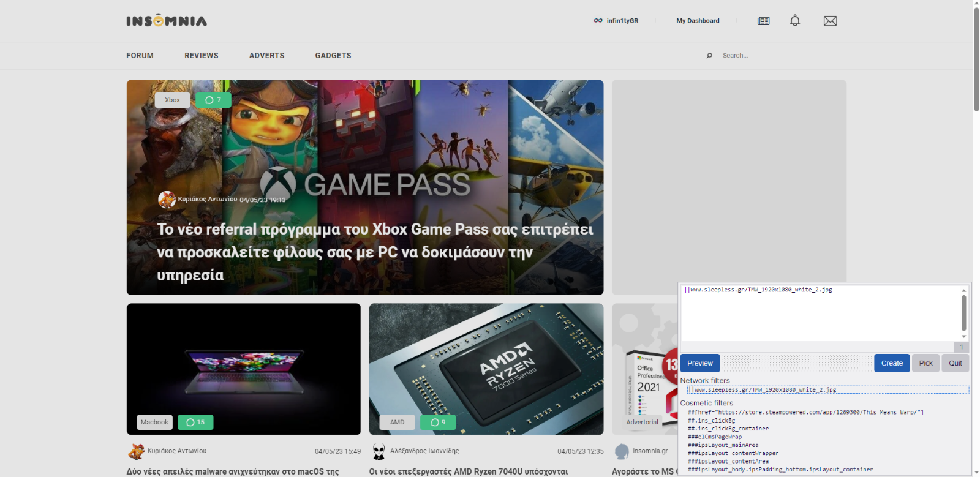Click the Preview button in picker

[x=700, y=363]
